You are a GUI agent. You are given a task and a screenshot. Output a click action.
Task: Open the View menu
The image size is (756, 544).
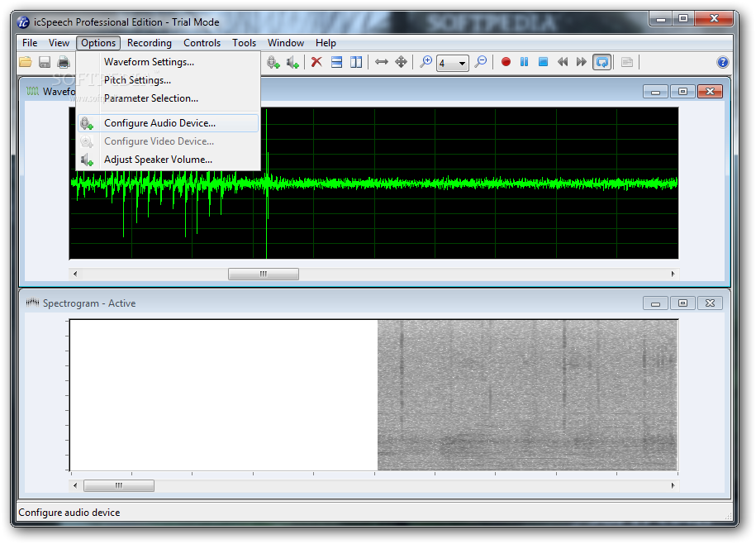tap(59, 43)
